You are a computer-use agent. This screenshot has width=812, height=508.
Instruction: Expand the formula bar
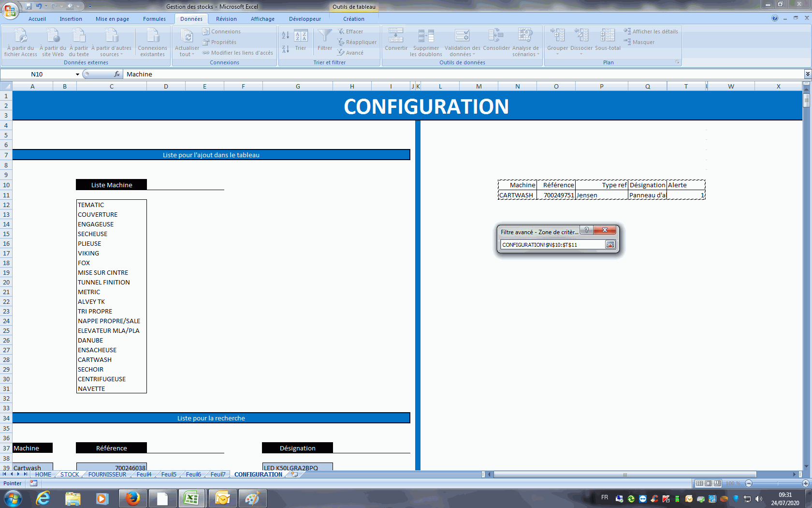[x=808, y=74]
